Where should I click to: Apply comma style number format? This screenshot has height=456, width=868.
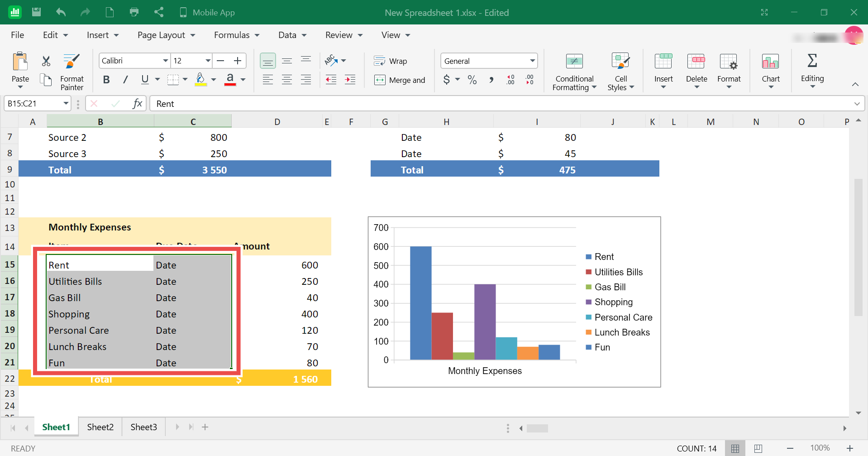491,80
